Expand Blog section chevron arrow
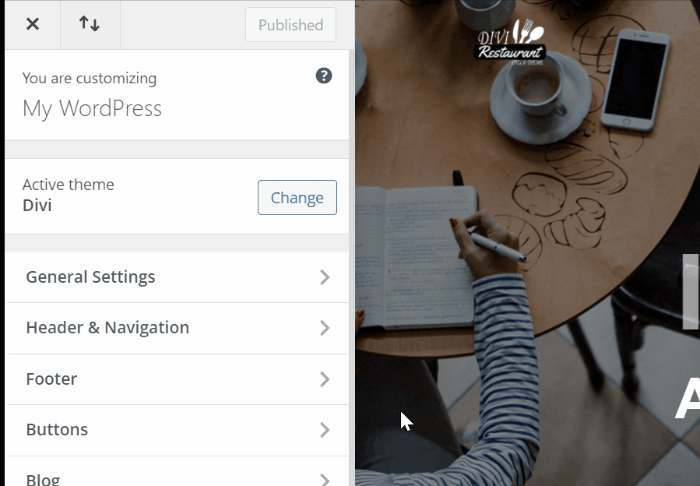Screen dimensions: 700x486 pyautogui.click(x=325, y=479)
